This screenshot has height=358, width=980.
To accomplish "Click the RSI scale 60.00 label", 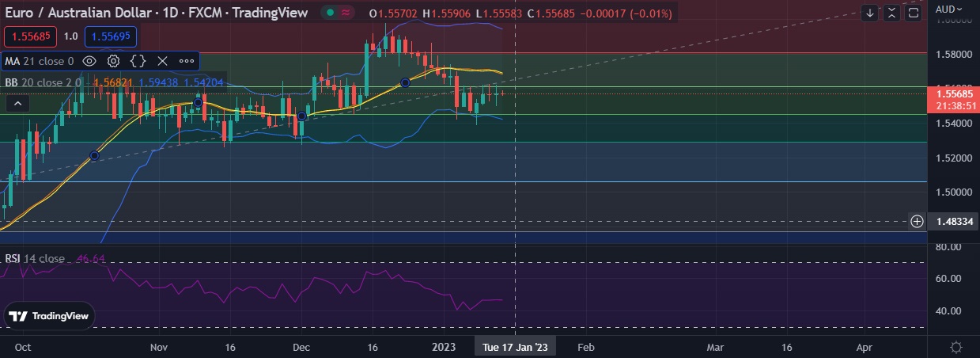I will pyautogui.click(x=947, y=279).
